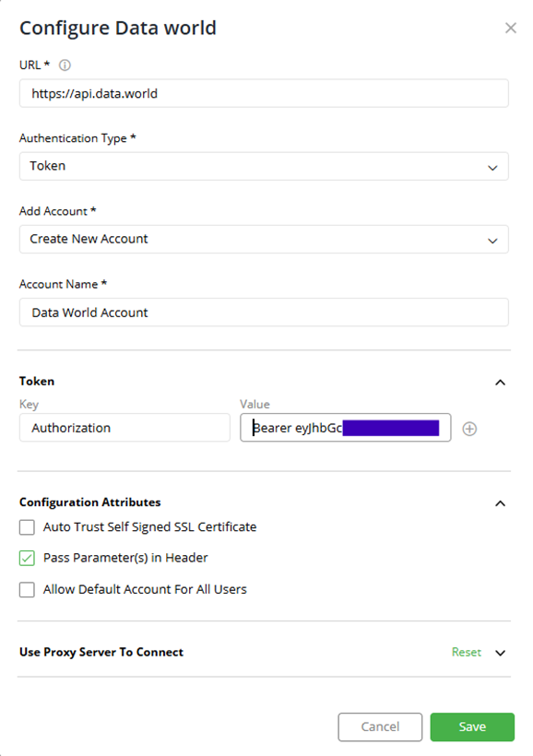
Task: Expand Use Proxy Server To Connect section
Action: (500, 653)
